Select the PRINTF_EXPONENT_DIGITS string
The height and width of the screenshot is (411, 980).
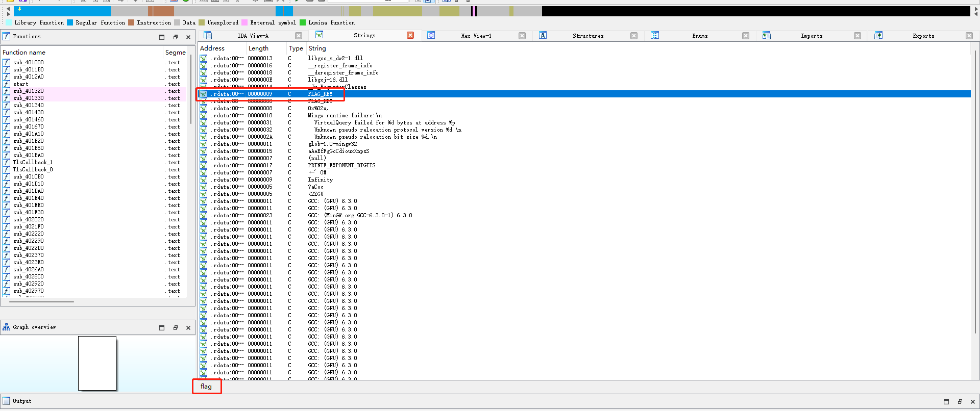coord(341,165)
